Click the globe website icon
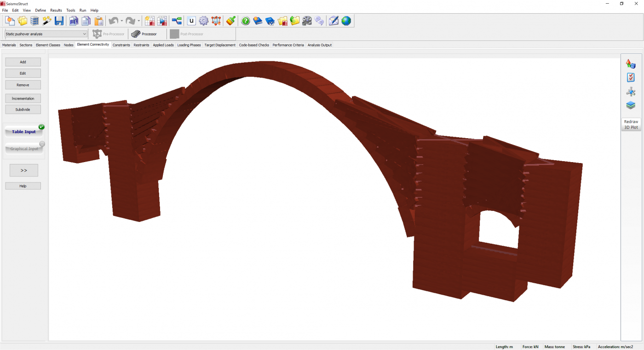The width and height of the screenshot is (644, 350). coord(346,21)
